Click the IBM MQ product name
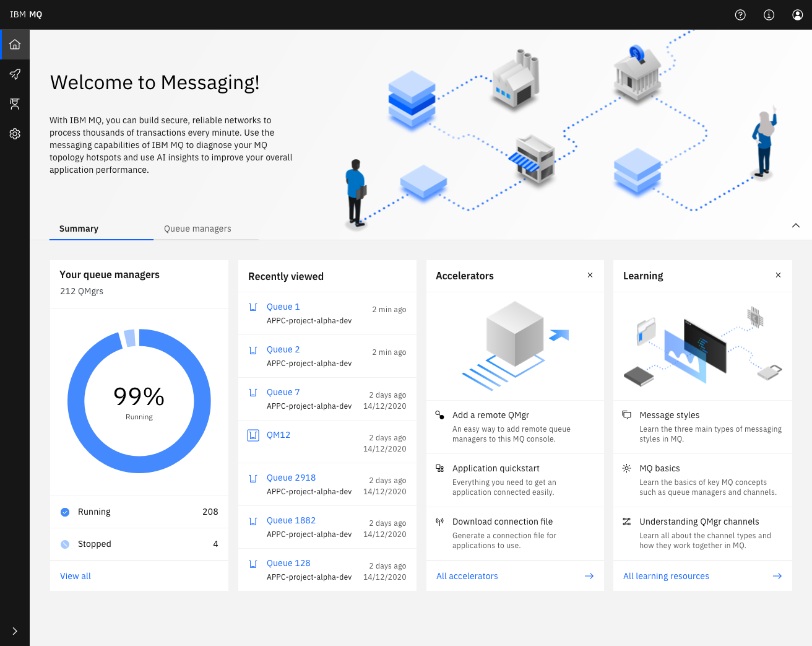812x646 pixels. (x=26, y=14)
